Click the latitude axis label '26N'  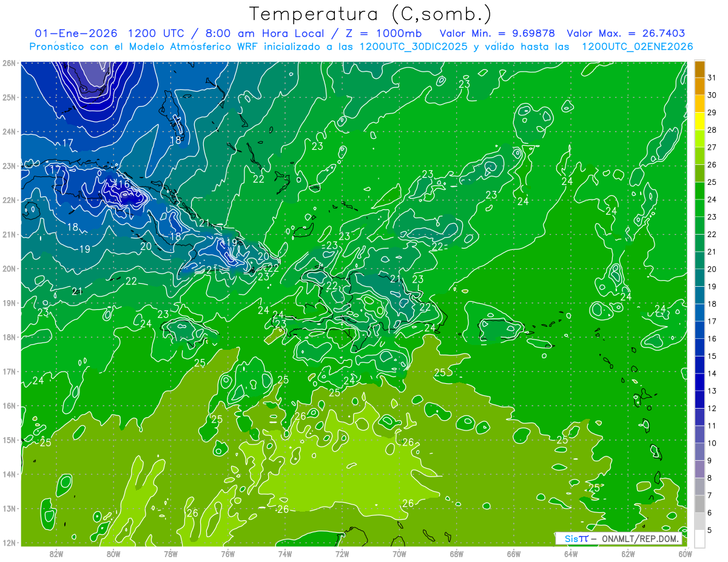(x=9, y=62)
